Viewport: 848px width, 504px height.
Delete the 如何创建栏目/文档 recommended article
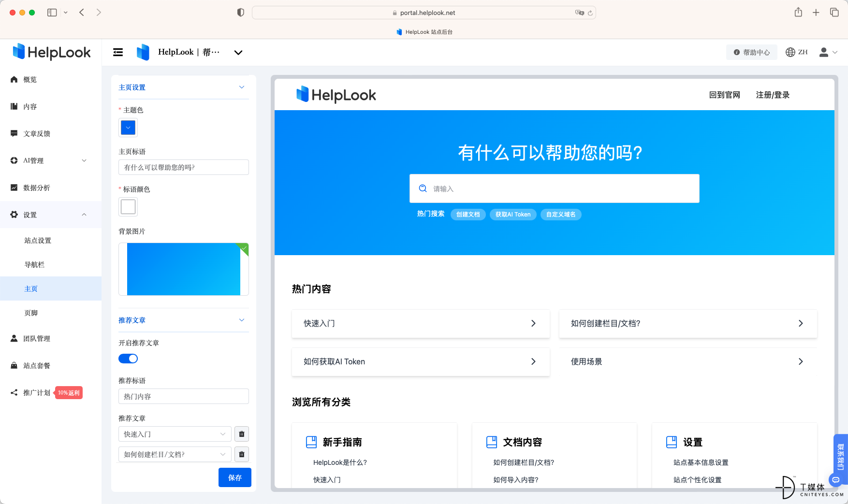click(242, 454)
